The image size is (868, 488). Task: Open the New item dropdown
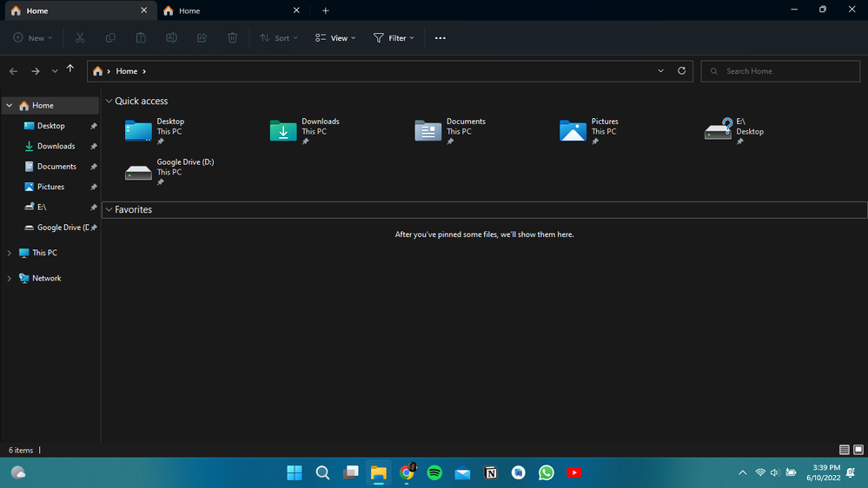(33, 37)
